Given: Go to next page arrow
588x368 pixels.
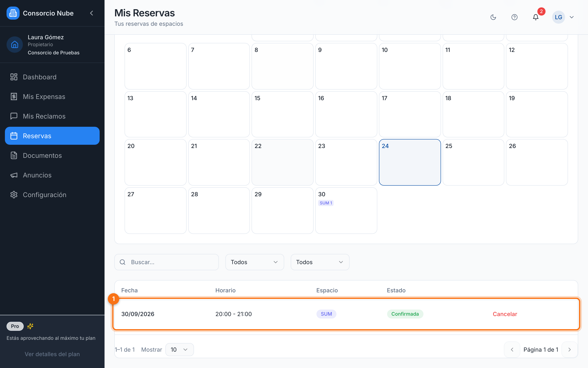Looking at the screenshot, I should [x=570, y=350].
